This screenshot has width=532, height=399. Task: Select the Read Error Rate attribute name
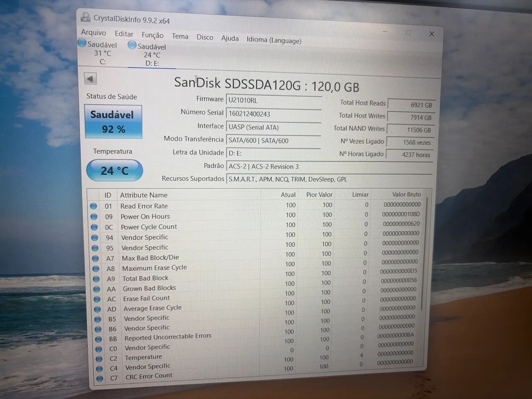(144, 206)
